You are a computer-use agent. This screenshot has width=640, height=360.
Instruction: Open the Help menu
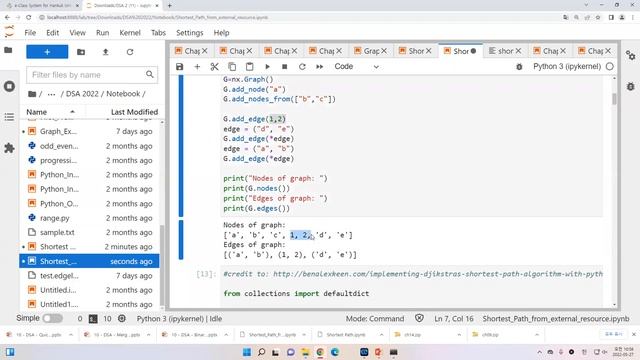[221, 33]
